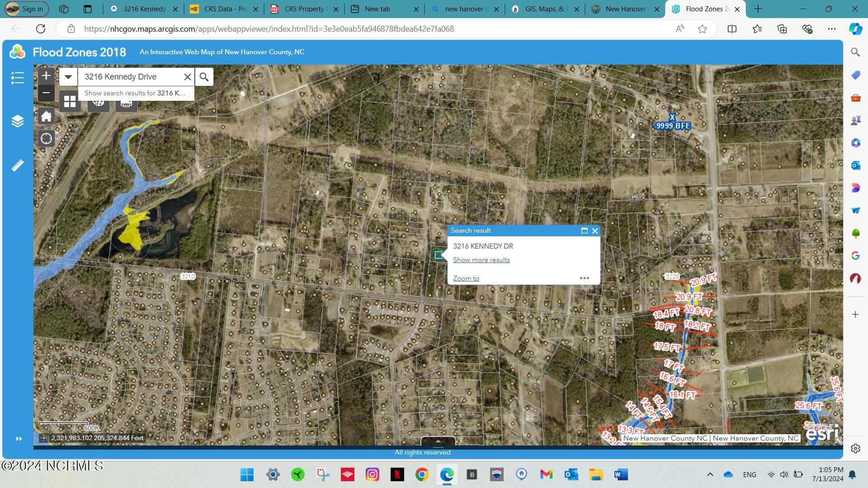868x488 pixels.
Task: Open the Collections icon
Action: pos(782,29)
